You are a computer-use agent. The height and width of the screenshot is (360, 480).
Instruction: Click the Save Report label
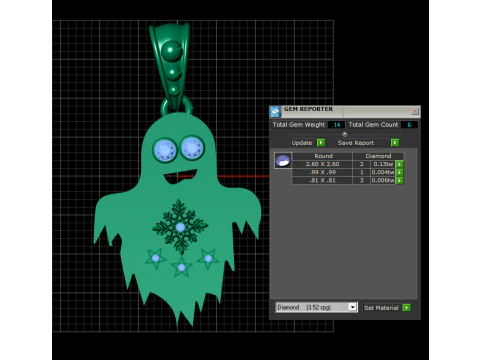(x=356, y=143)
